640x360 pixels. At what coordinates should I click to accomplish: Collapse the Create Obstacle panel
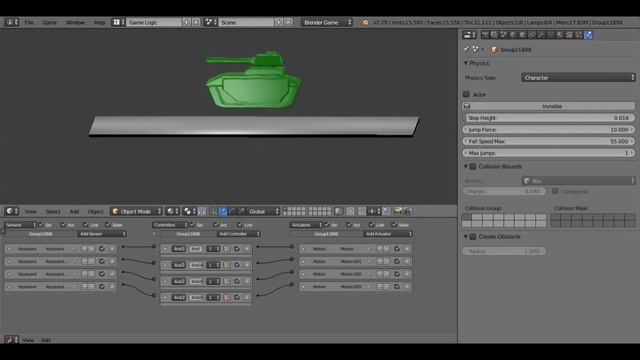[x=466, y=237]
